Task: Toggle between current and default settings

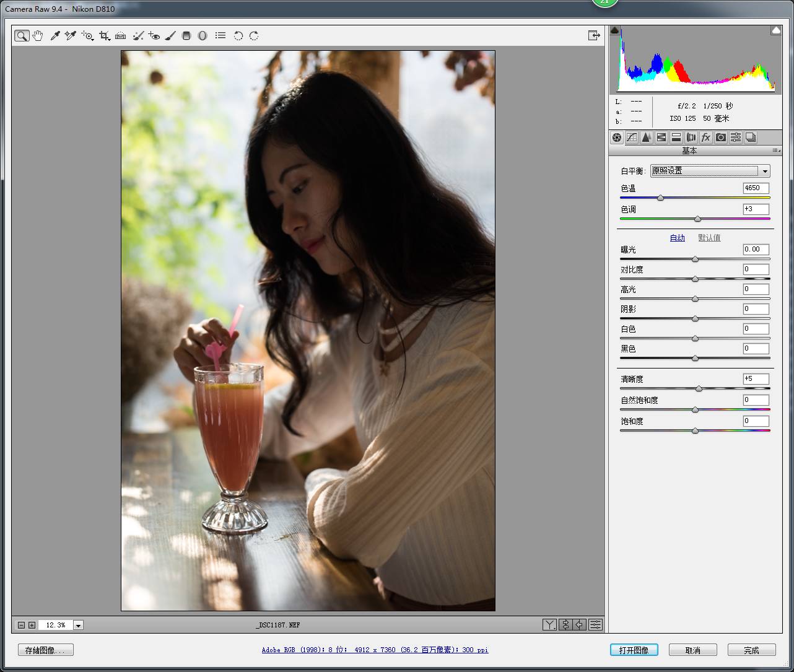Action: click(595, 625)
